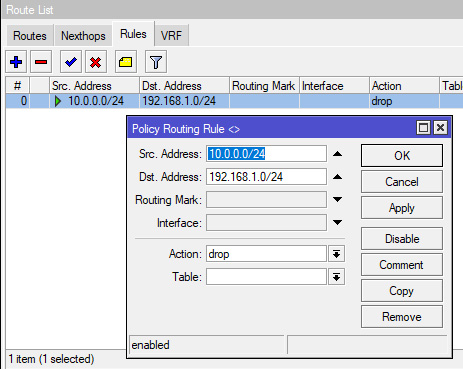Close the Policy Routing Rule dialog
463x369 pixels.
click(x=440, y=128)
